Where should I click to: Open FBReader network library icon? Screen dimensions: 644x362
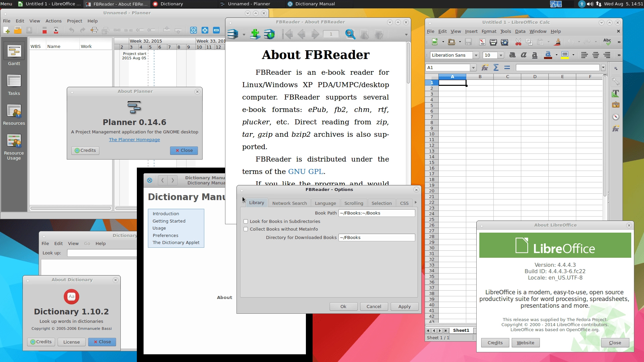(269, 34)
